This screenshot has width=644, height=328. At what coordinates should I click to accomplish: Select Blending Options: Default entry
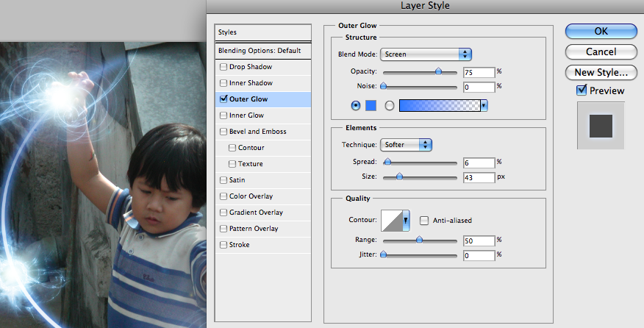(x=263, y=51)
